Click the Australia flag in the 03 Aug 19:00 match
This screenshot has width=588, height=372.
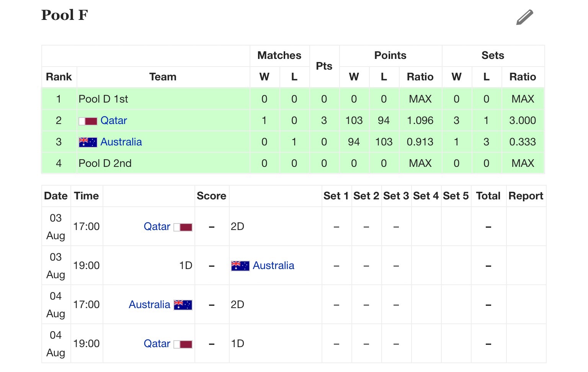pos(240,266)
